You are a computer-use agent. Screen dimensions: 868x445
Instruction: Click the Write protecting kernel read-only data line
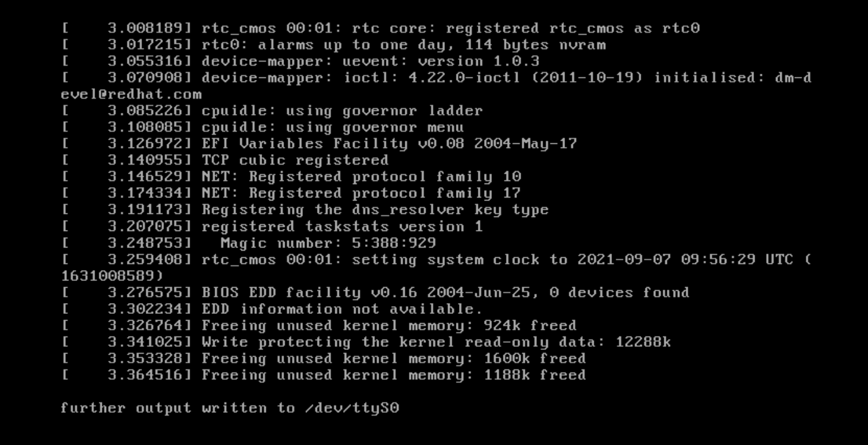pos(366,342)
